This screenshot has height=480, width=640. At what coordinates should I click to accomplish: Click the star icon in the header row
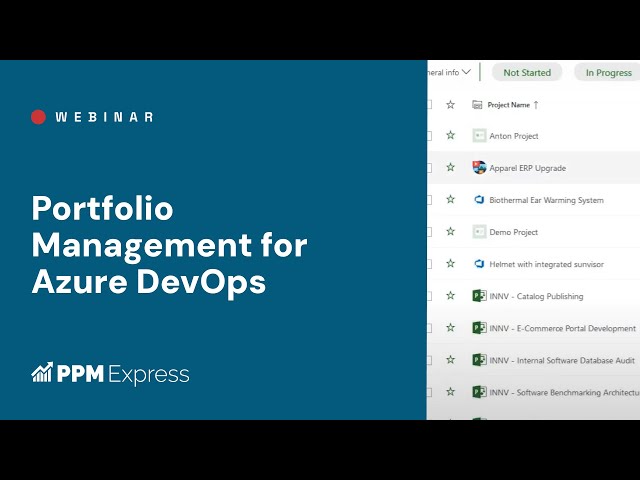[x=450, y=105]
